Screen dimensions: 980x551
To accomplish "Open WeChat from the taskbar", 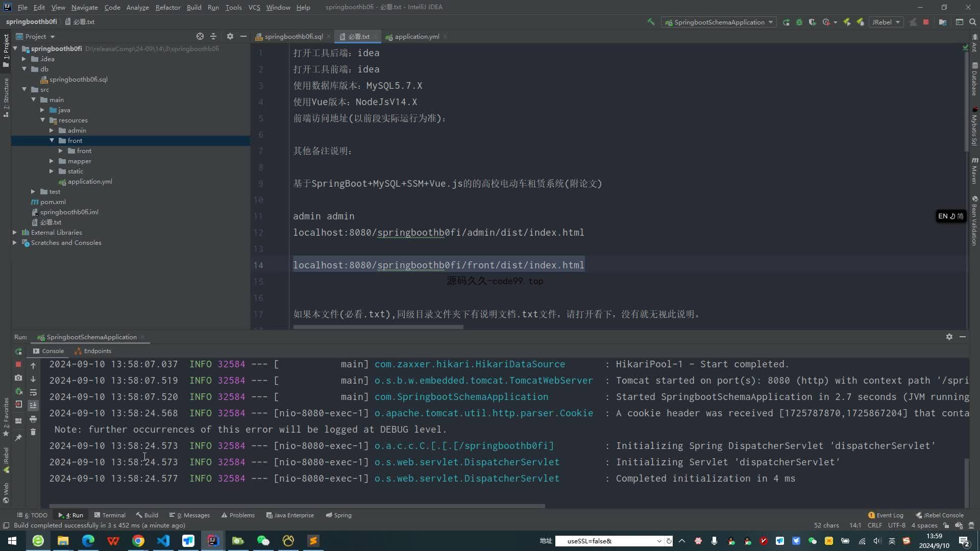I will pos(263,541).
